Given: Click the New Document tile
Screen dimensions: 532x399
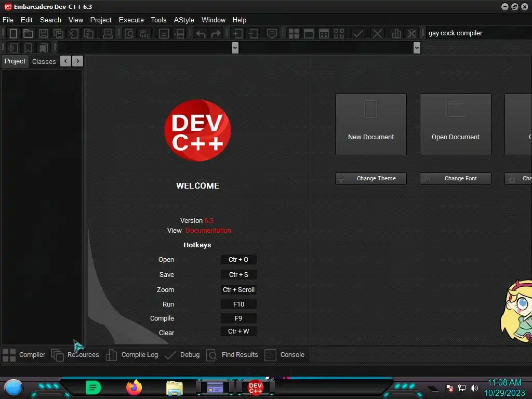Looking at the screenshot, I should [371, 124].
